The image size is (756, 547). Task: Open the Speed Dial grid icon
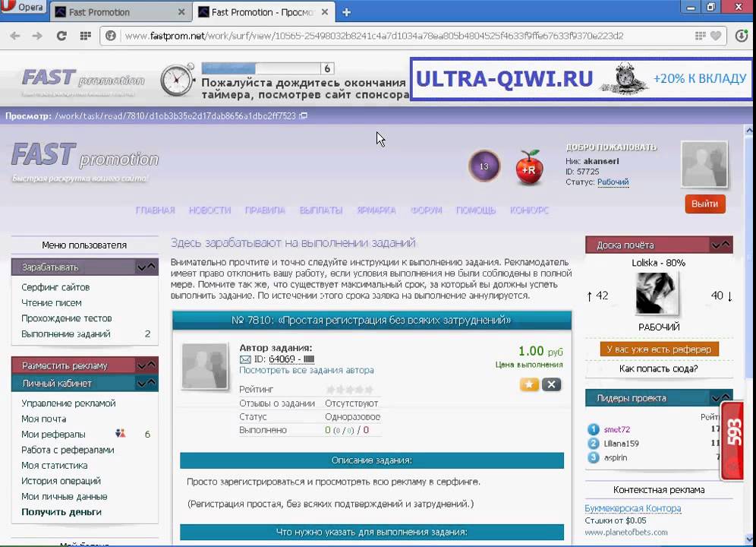pos(85,36)
